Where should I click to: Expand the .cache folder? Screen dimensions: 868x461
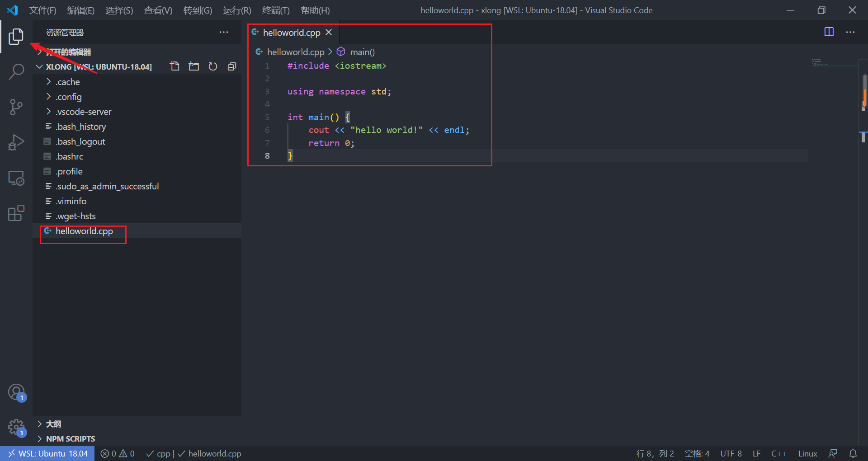pyautogui.click(x=68, y=82)
